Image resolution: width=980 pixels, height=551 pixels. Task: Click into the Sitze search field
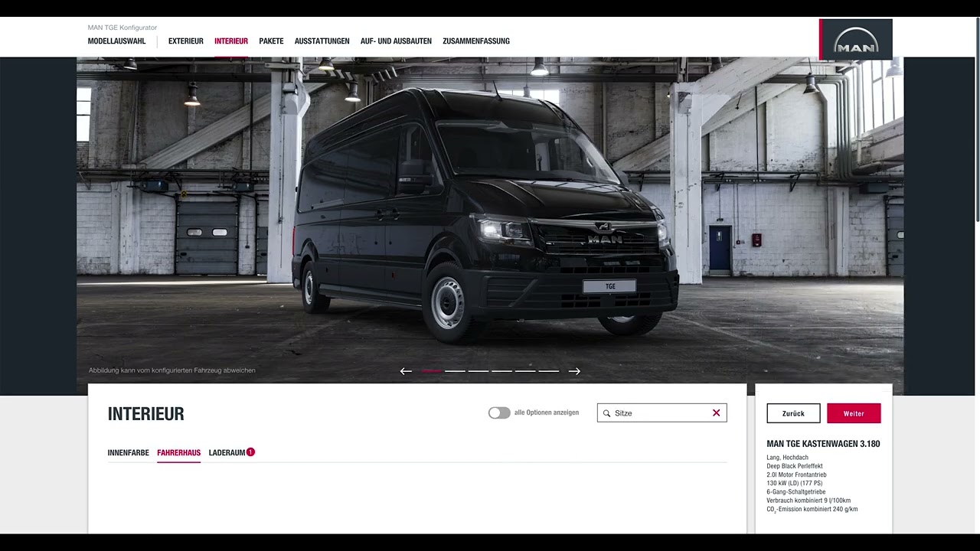[661, 413]
